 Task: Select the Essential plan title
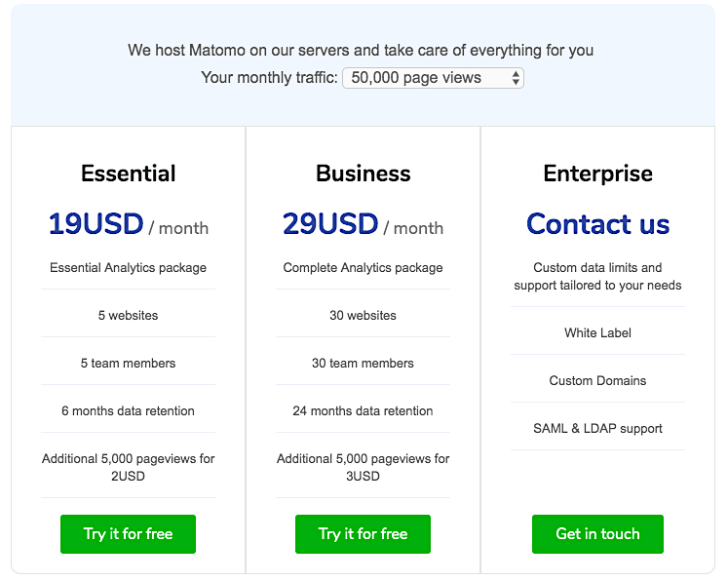pyautogui.click(x=128, y=174)
